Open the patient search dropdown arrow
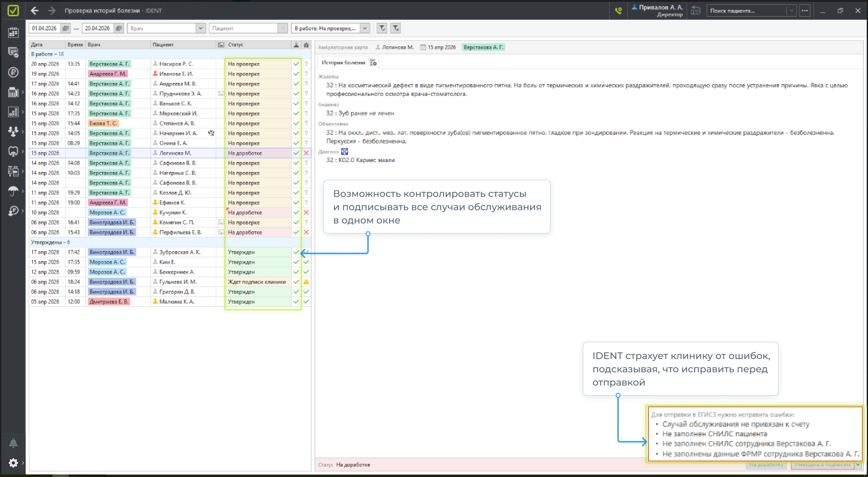 click(791, 10)
